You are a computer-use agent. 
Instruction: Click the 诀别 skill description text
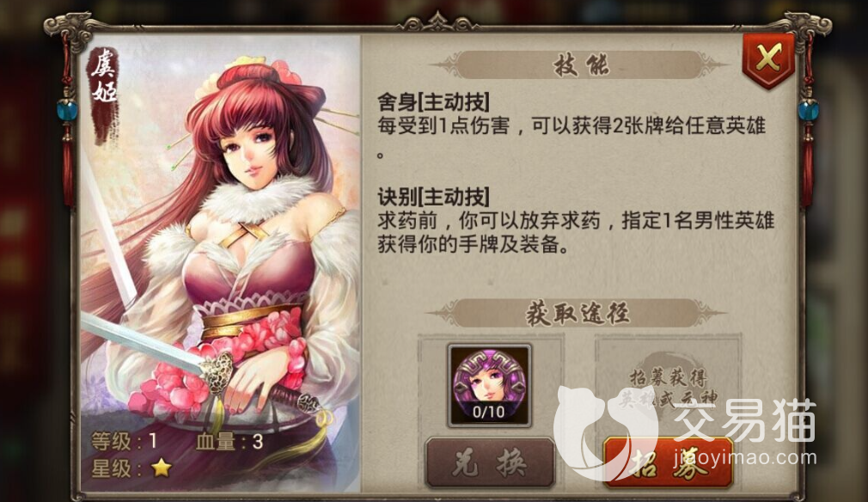click(x=576, y=232)
